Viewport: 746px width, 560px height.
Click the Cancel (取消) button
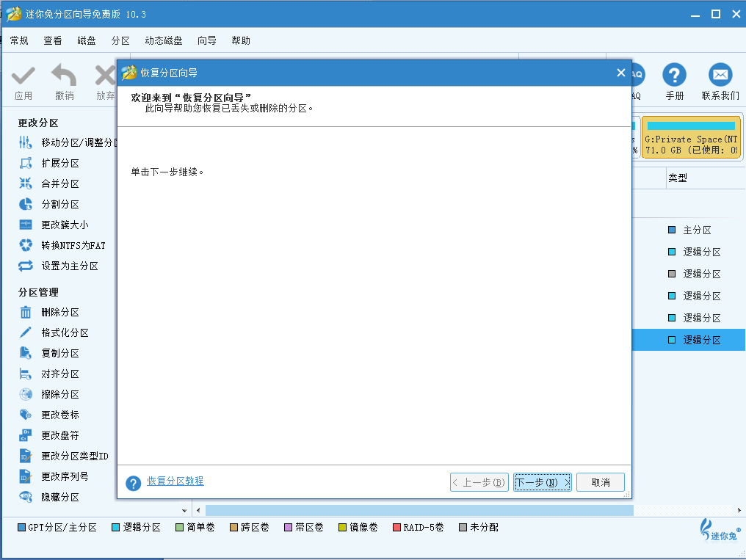(x=601, y=482)
